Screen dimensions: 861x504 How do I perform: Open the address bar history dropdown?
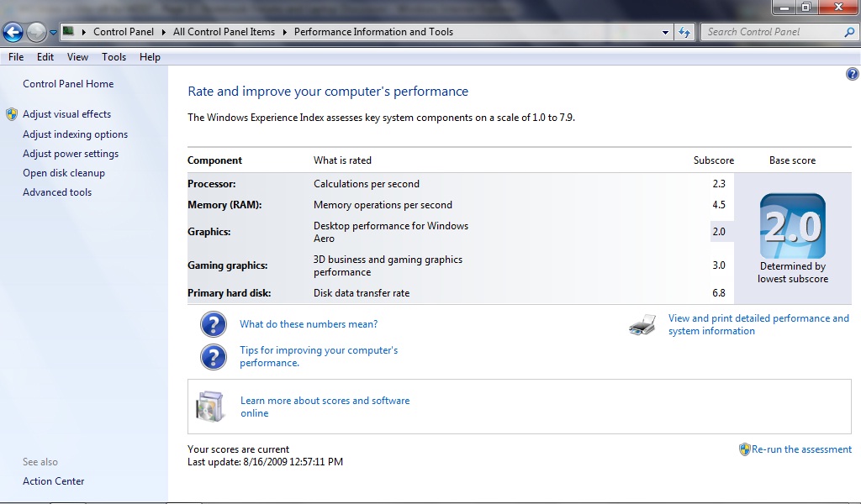(666, 33)
